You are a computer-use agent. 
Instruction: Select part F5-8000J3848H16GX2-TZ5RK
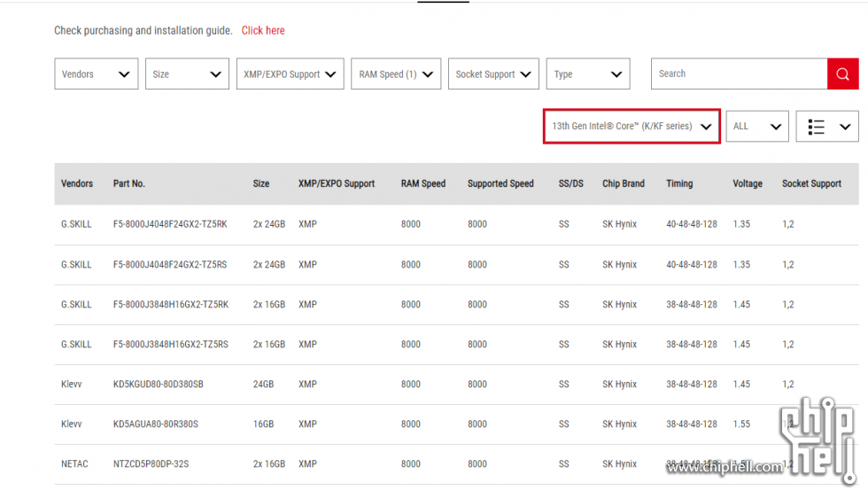click(x=170, y=304)
